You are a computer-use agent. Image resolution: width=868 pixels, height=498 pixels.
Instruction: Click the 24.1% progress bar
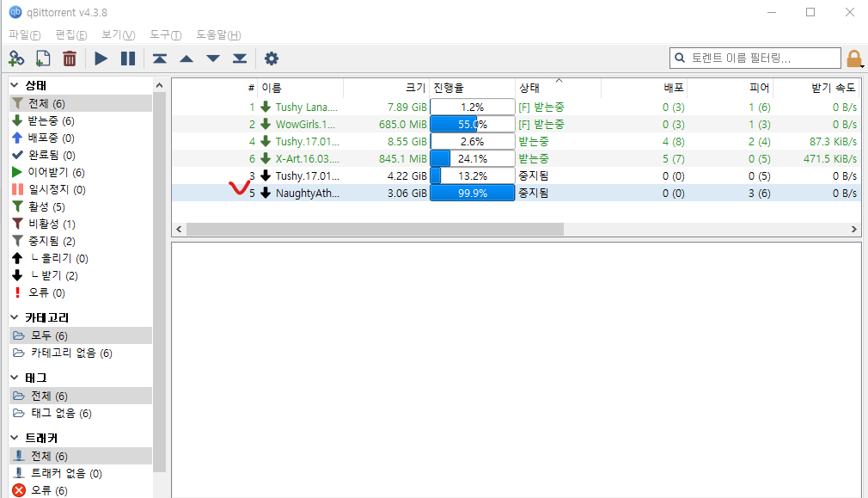tap(472, 158)
